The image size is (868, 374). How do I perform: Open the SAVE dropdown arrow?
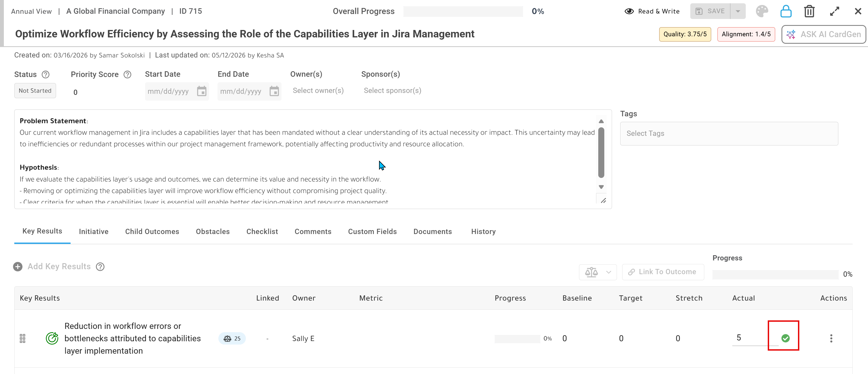738,11
